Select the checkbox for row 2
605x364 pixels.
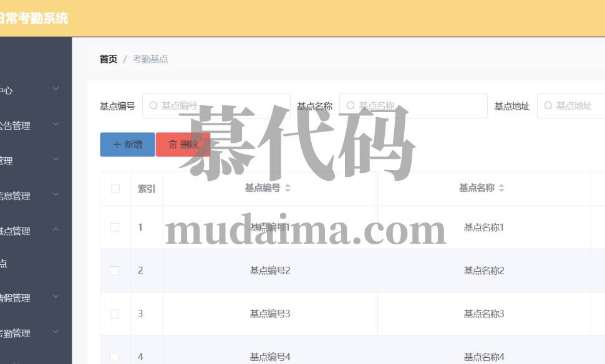(114, 271)
